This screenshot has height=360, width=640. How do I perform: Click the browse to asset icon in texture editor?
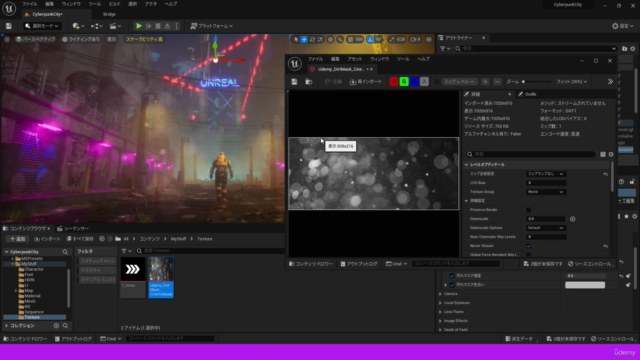(309, 82)
